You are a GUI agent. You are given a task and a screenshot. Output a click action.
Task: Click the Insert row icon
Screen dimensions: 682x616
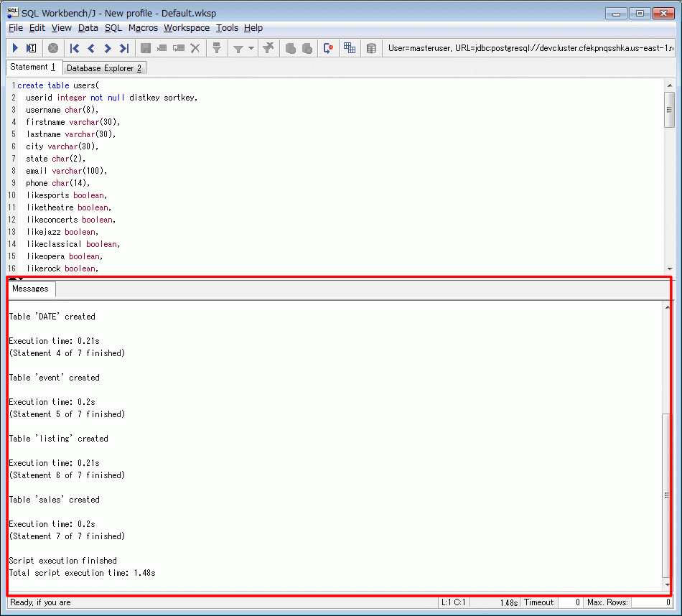[x=162, y=48]
